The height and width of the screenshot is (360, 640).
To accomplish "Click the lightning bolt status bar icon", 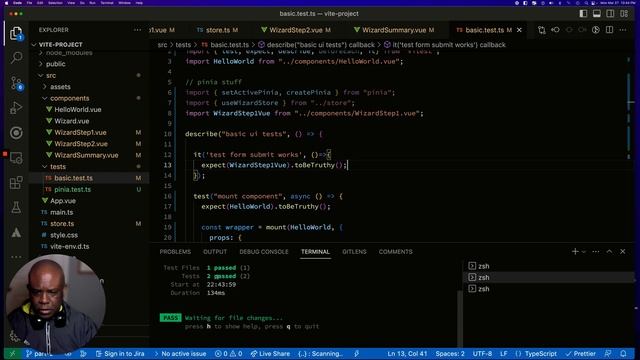I will 356,353.
